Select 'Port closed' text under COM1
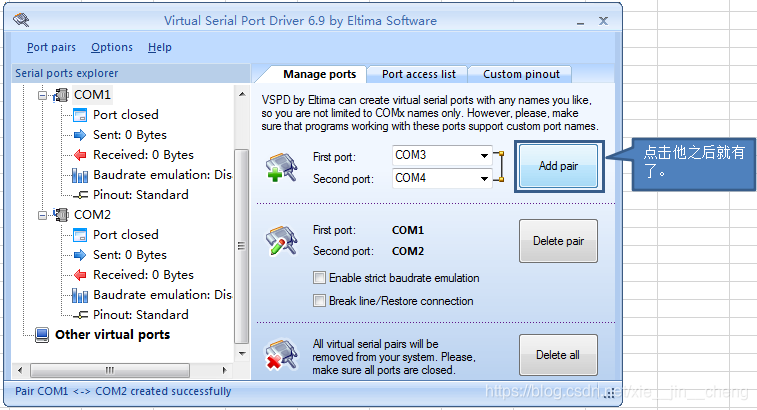This screenshot has height=410, width=757. (126, 114)
